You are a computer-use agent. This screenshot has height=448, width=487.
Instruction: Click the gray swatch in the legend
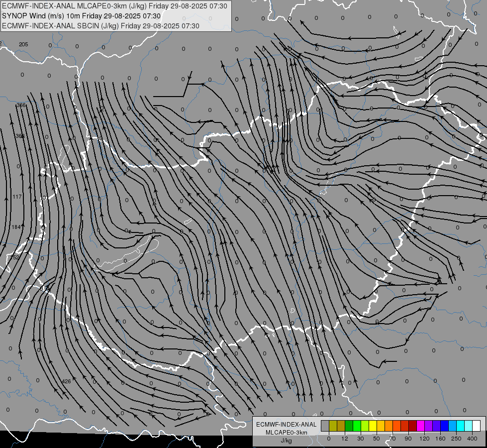pos(325,426)
